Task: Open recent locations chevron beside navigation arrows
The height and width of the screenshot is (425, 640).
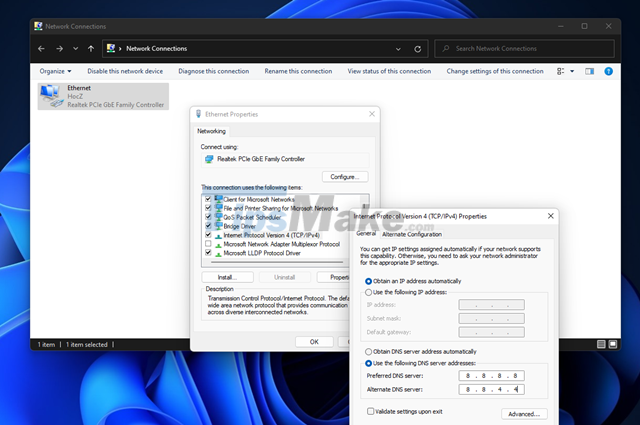Action: pos(76,49)
